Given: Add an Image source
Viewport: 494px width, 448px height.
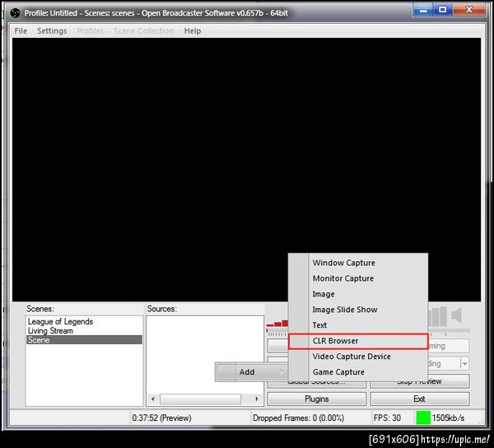Looking at the screenshot, I should 358,294.
